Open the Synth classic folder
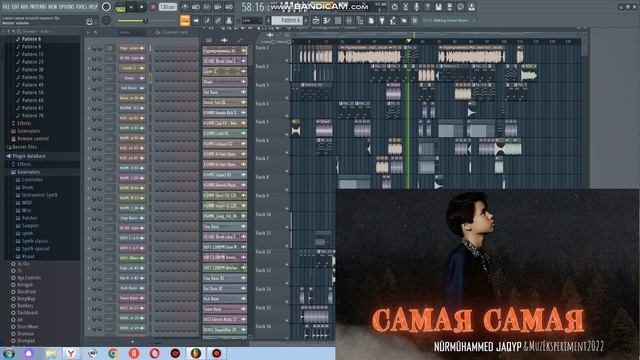The height and width of the screenshot is (360, 640). 35,241
